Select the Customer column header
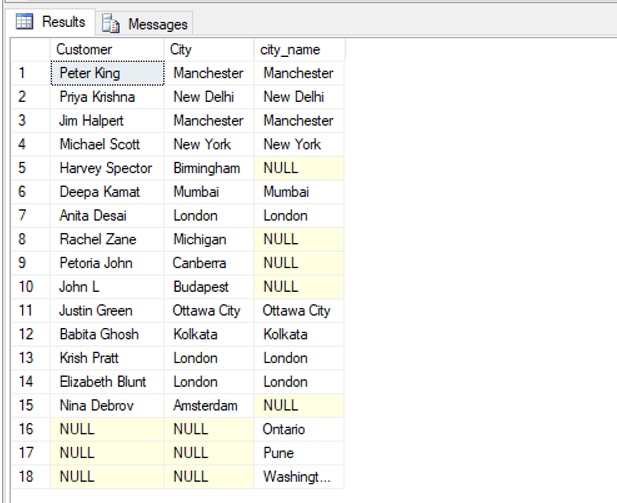Viewport: 617px width, 503px height. coord(107,50)
